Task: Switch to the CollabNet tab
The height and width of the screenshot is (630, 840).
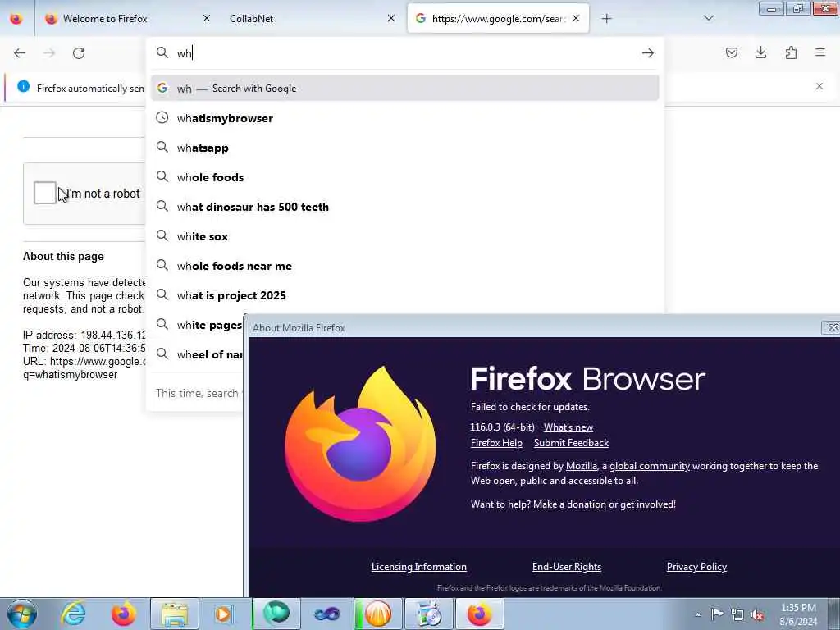Action: pos(311,19)
